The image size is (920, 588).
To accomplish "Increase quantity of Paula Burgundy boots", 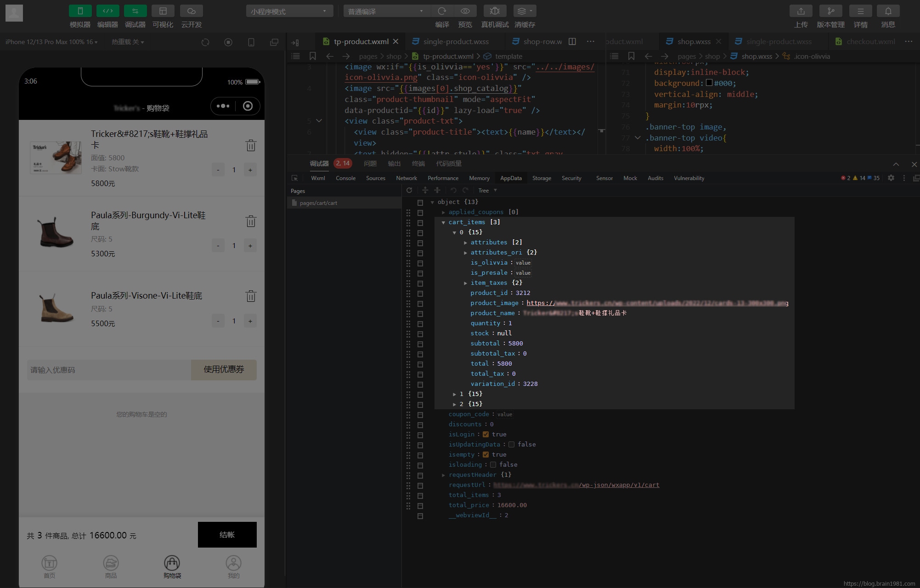I will (250, 246).
